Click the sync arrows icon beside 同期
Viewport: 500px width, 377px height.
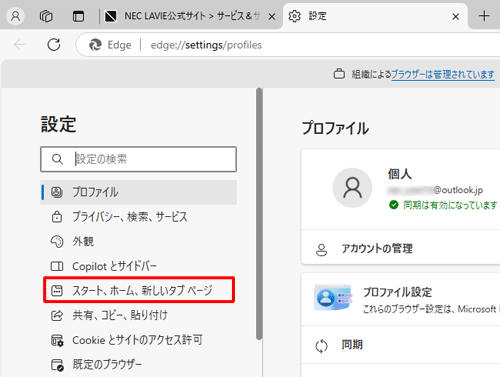pos(321,346)
